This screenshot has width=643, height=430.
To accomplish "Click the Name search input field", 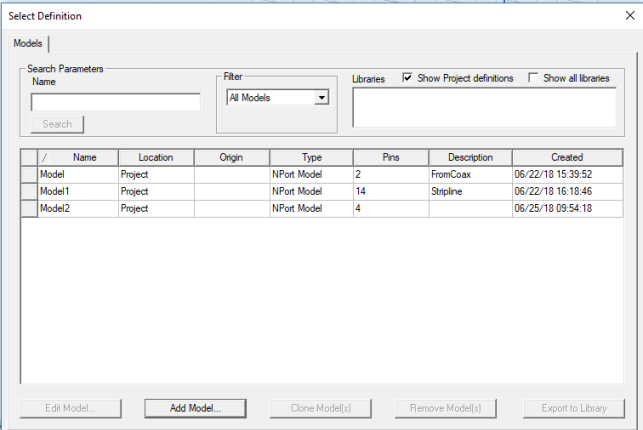I will pyautogui.click(x=115, y=102).
